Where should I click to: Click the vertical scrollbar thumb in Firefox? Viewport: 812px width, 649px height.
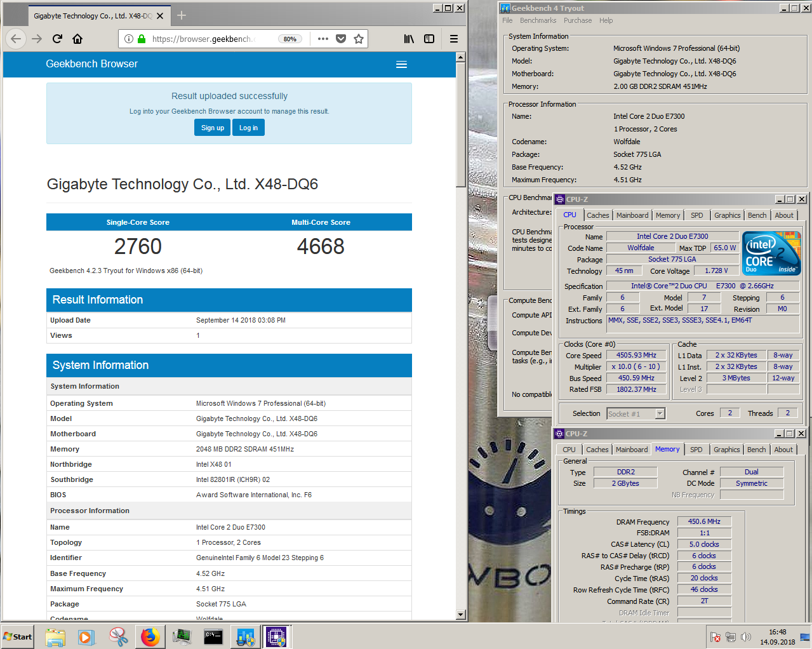(461, 125)
